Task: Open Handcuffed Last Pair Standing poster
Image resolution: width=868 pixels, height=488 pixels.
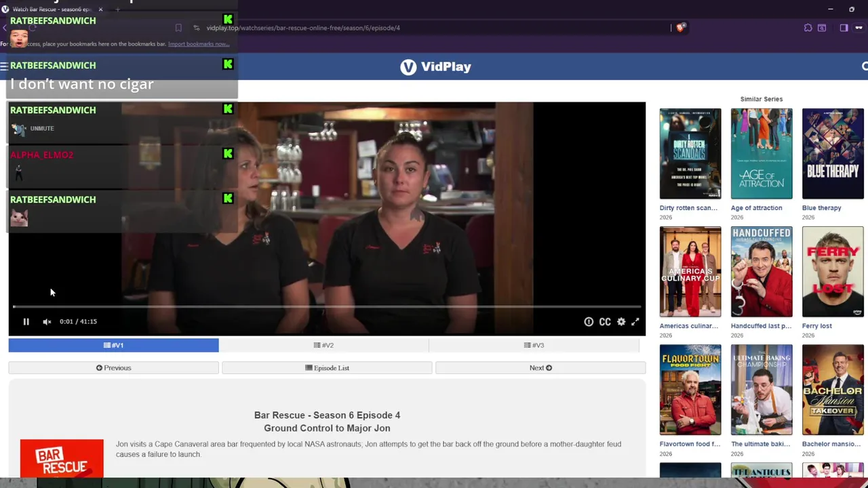Action: [x=762, y=272]
